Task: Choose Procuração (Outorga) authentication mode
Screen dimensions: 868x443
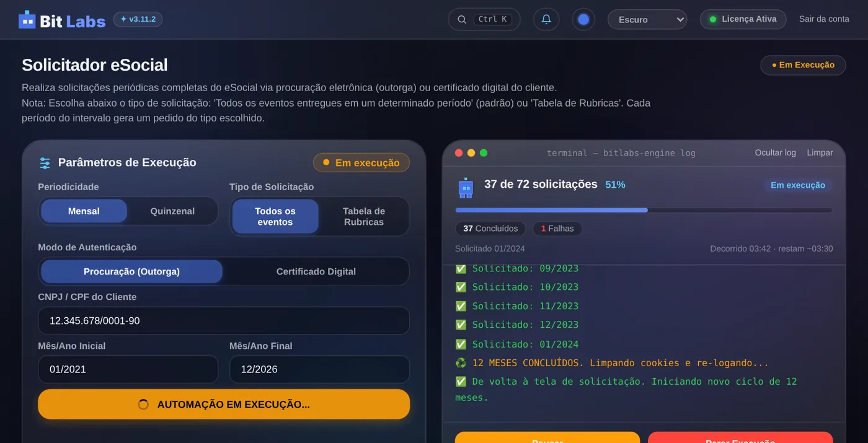Action: coord(131,271)
